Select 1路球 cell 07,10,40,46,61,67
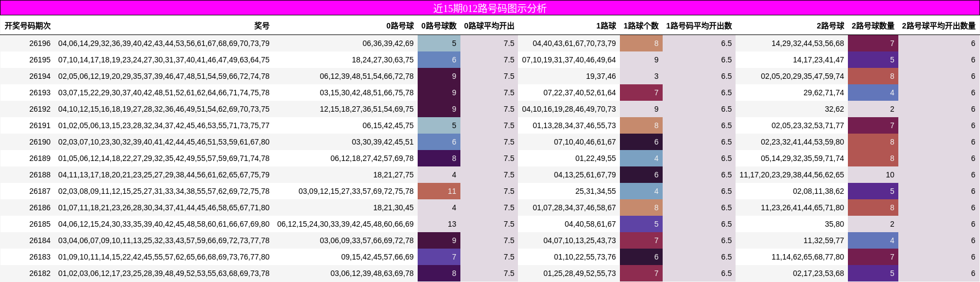 (585, 142)
